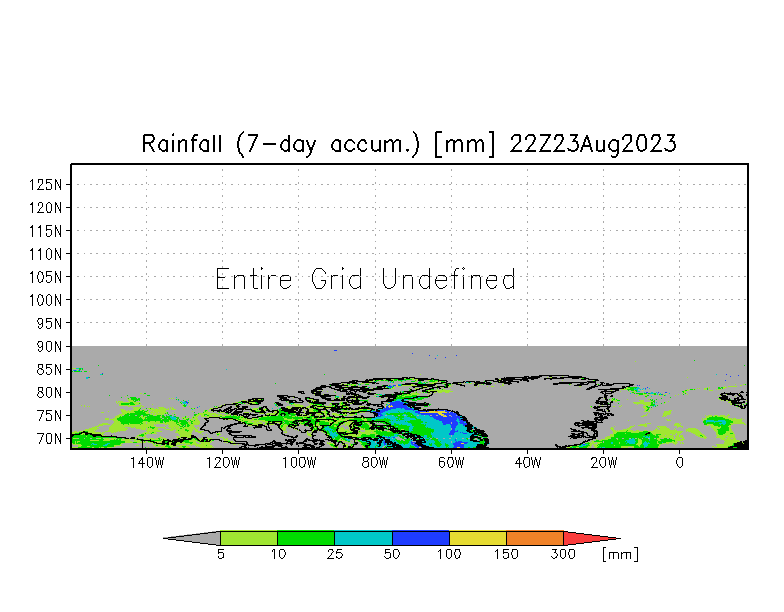This screenshot has height=612, width=784.
Task: Click the 40W longitude label
Action: (x=528, y=463)
